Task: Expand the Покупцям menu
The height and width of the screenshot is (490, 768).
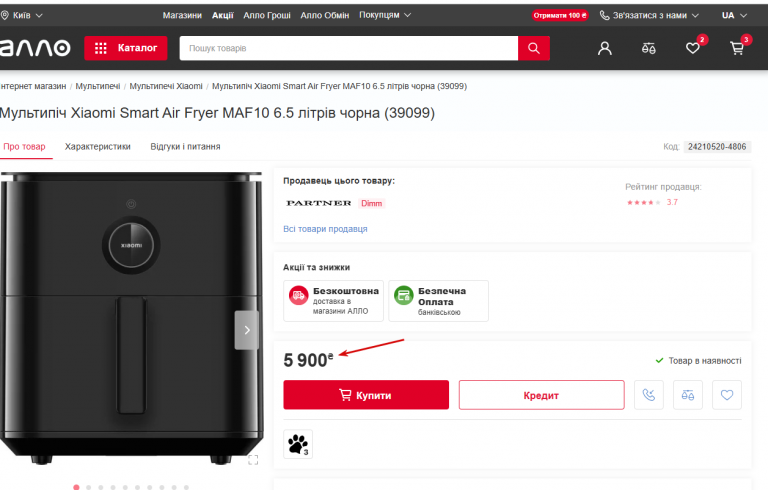Action: [x=385, y=15]
